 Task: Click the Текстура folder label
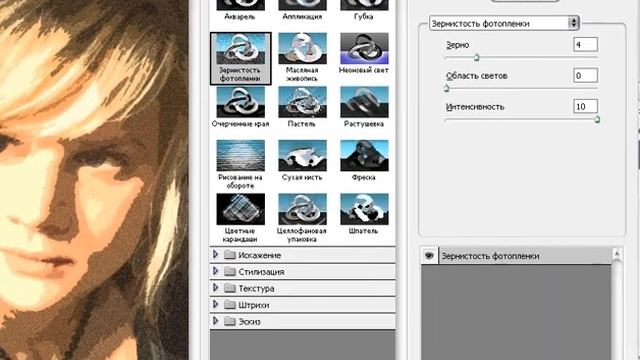coord(256,289)
